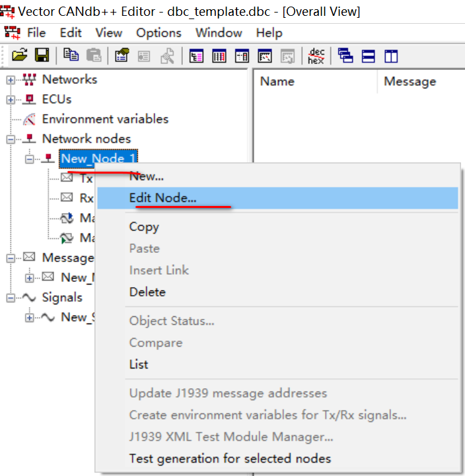The height and width of the screenshot is (476, 465).
Task: Click the grayed list toolbar icon
Action: 144,56
